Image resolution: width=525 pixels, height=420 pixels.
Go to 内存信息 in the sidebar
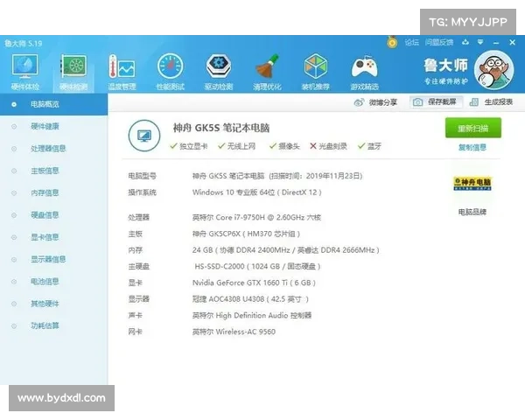45,192
